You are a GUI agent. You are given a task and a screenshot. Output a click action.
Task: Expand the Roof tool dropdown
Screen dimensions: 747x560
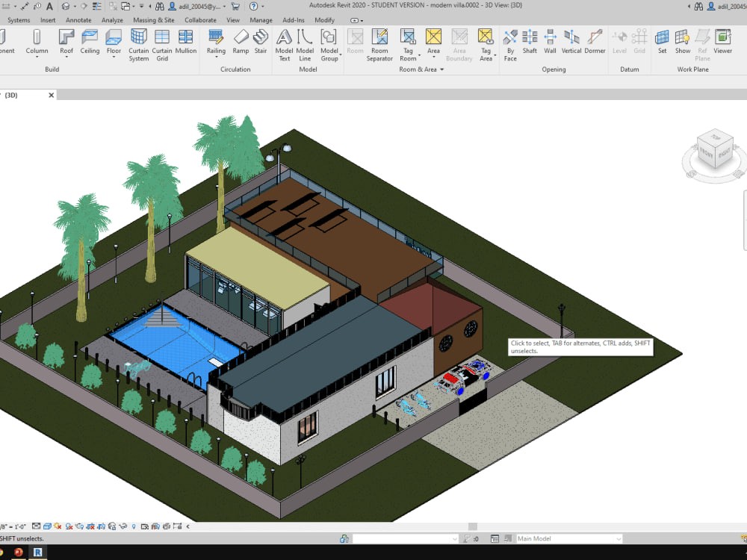(66, 57)
